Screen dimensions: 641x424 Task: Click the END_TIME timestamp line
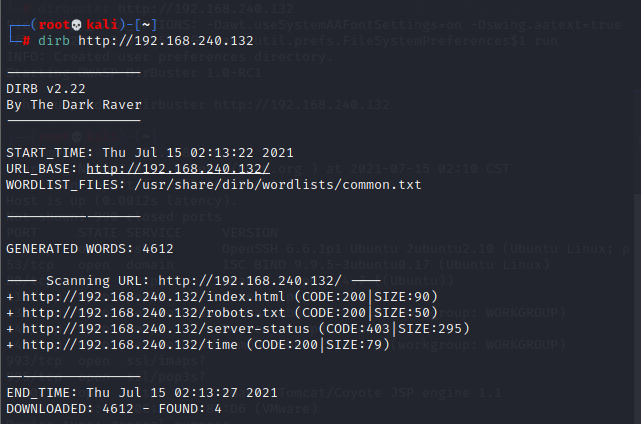click(x=142, y=393)
